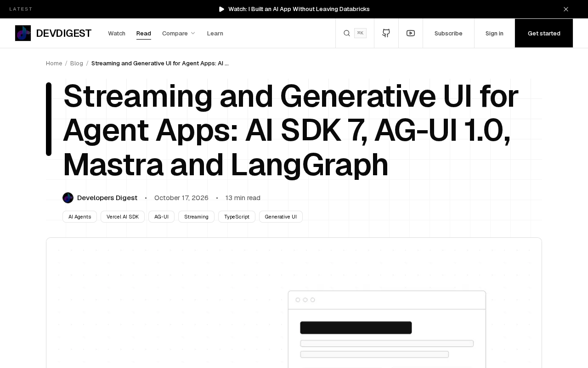Click the play icon in the announcement banner

(x=222, y=9)
